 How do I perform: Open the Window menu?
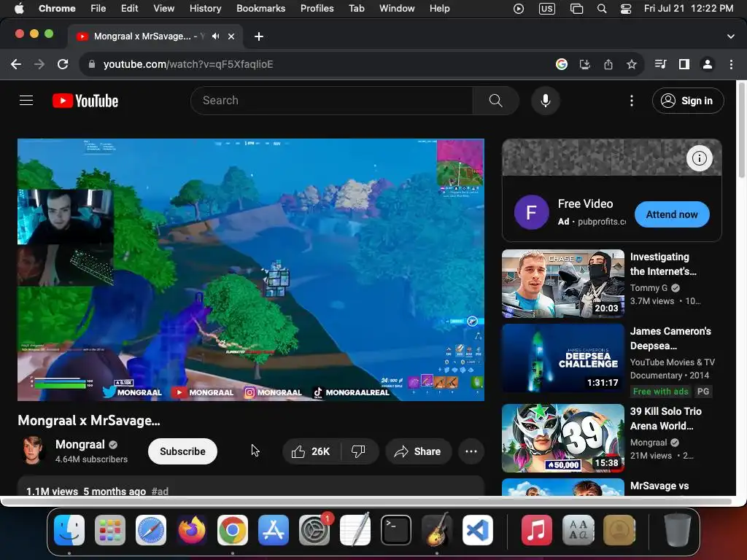point(397,9)
